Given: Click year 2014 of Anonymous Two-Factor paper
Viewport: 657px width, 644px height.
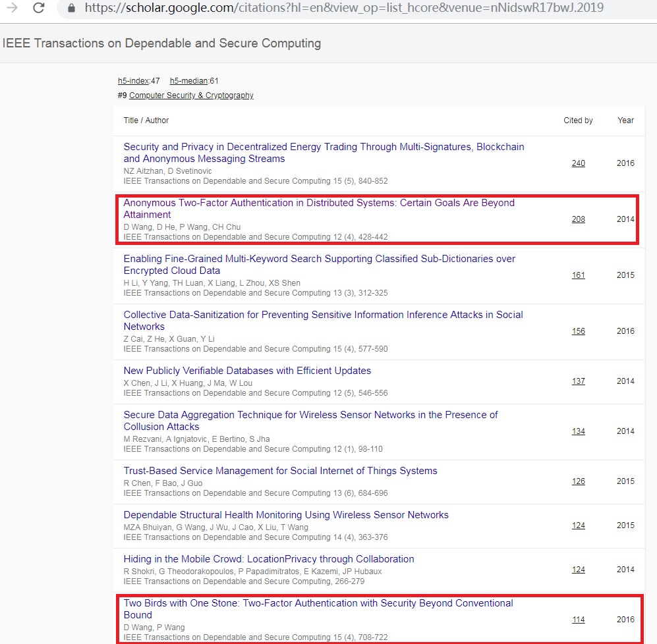Looking at the screenshot, I should pyautogui.click(x=625, y=219).
